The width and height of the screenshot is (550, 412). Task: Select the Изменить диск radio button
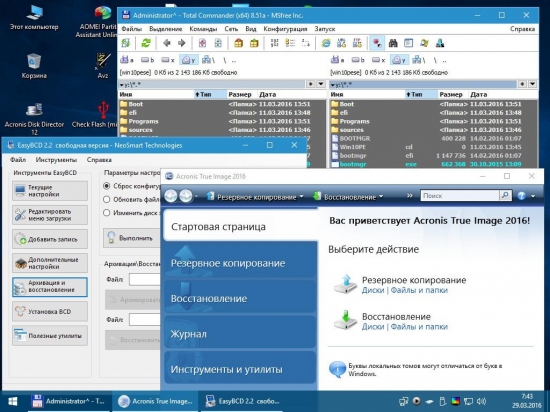[x=107, y=213]
